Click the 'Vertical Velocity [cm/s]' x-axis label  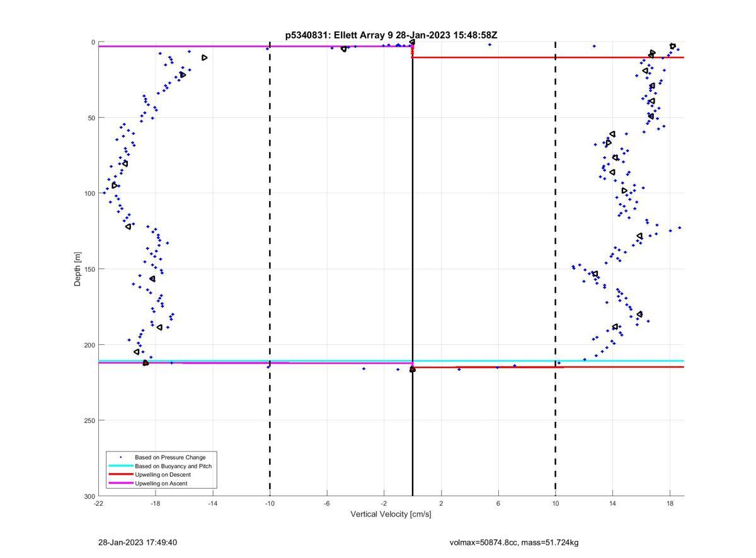tap(391, 514)
